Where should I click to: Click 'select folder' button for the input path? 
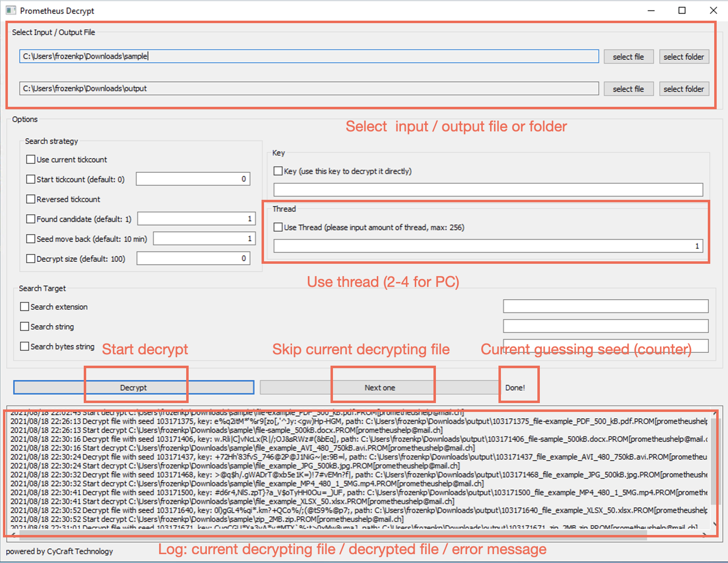[x=684, y=57]
